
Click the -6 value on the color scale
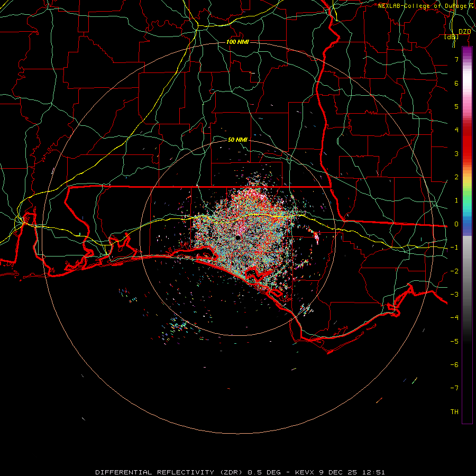pos(454,365)
